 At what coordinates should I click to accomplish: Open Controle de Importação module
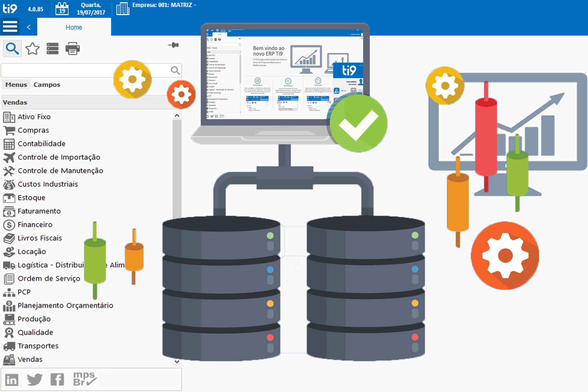pos(59,157)
